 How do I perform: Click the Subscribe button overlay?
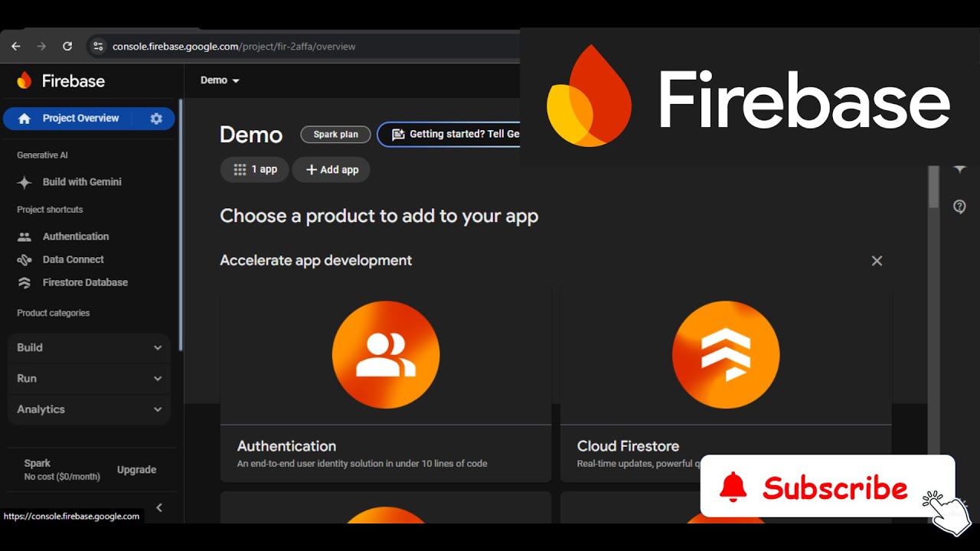tap(828, 486)
